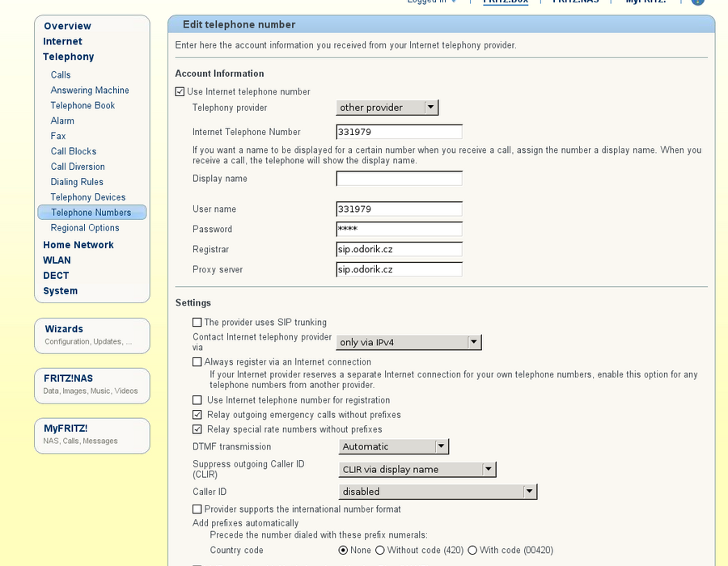
Task: Open the Contact provider via IPv4 dropdown
Action: 408,342
